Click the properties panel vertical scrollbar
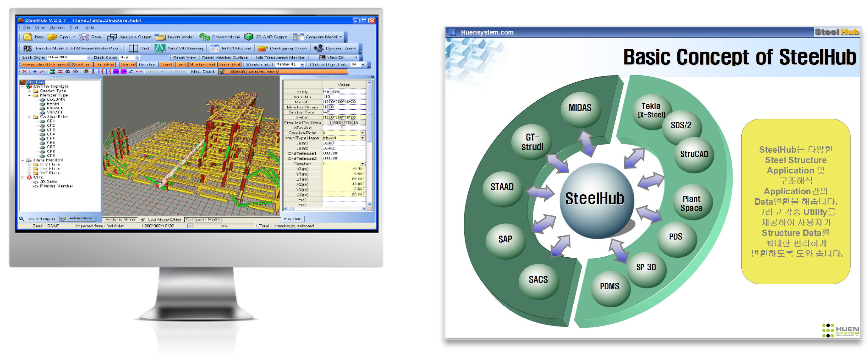The height and width of the screenshot is (355, 868). [x=369, y=143]
